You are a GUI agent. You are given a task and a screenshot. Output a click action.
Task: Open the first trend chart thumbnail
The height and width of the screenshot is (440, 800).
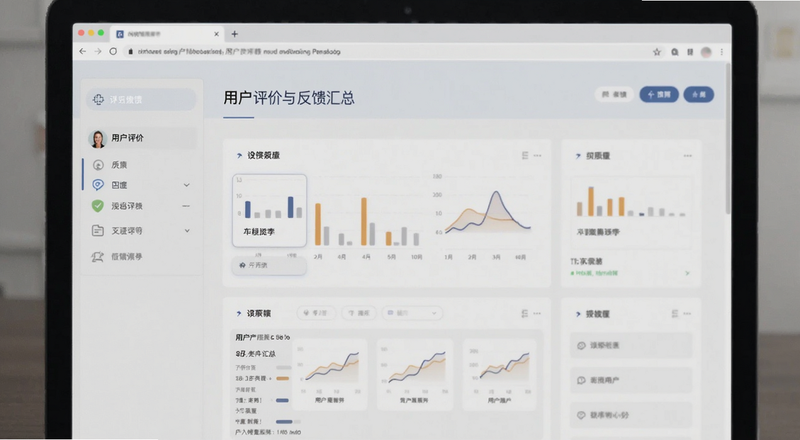tap(330, 374)
